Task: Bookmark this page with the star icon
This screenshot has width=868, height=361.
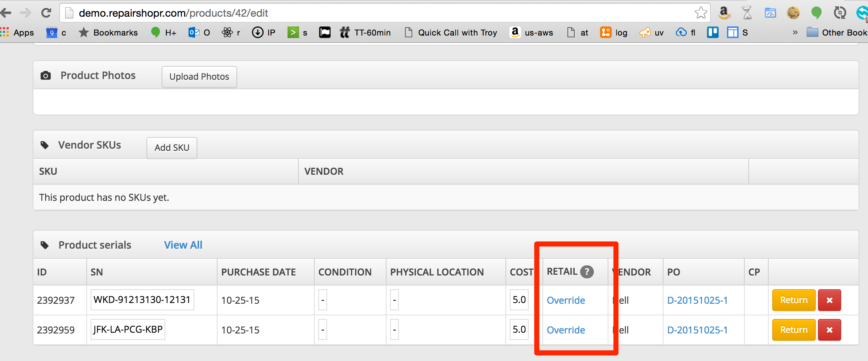Action: [x=700, y=13]
